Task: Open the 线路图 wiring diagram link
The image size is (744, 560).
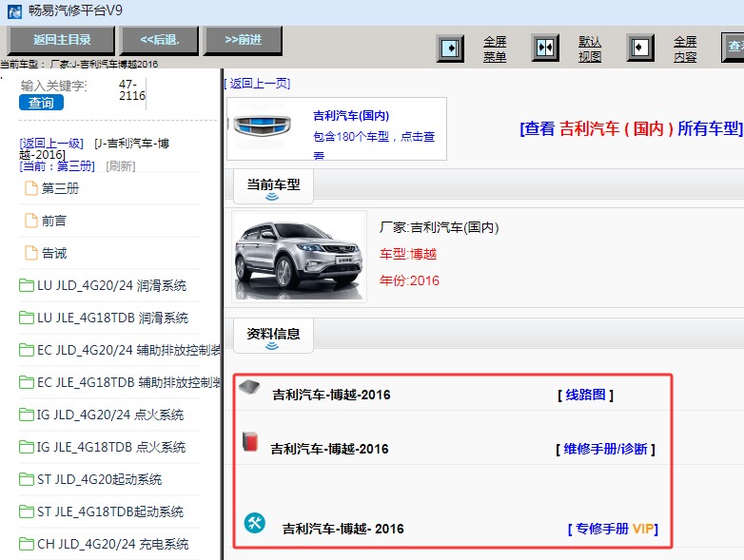Action: click(x=585, y=395)
